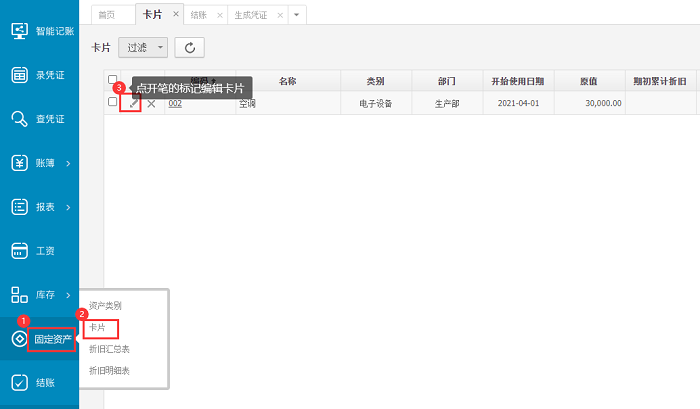Expand the 账簿 sidebar submenu

click(40, 163)
